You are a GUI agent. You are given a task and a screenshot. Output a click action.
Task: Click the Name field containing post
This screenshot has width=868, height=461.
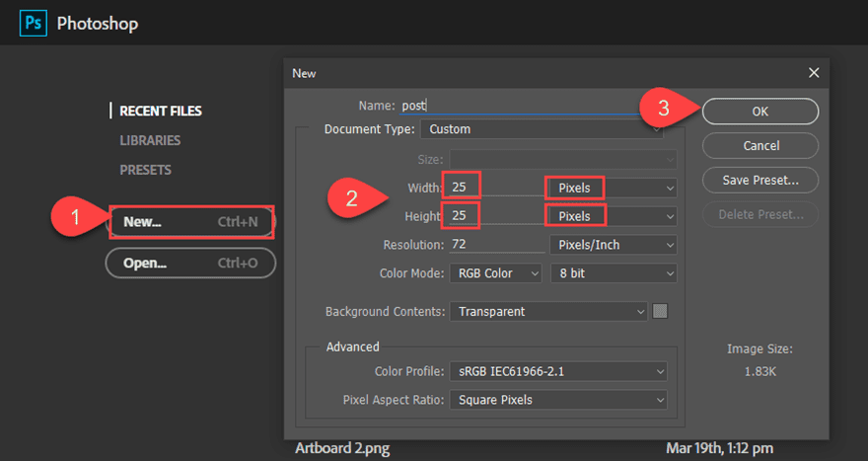point(519,106)
